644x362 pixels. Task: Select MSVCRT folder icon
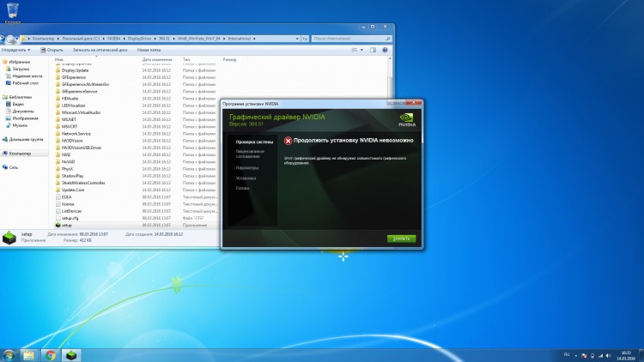(x=58, y=126)
